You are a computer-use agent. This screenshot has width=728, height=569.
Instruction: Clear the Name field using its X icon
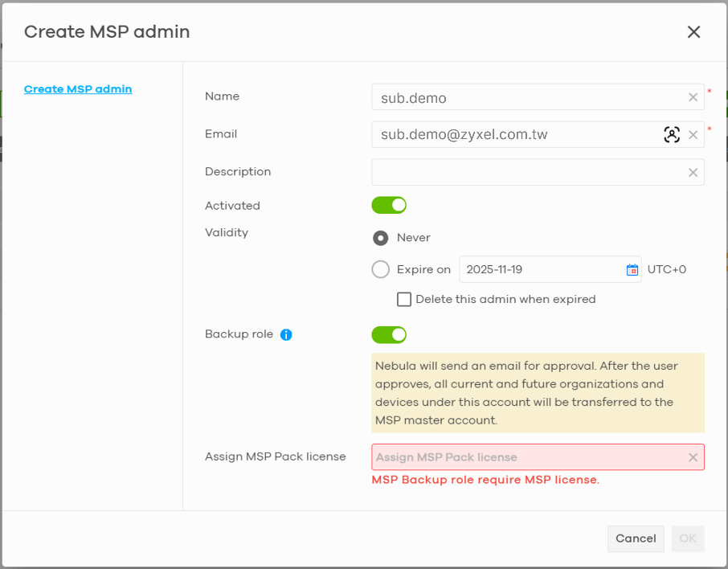pos(693,96)
